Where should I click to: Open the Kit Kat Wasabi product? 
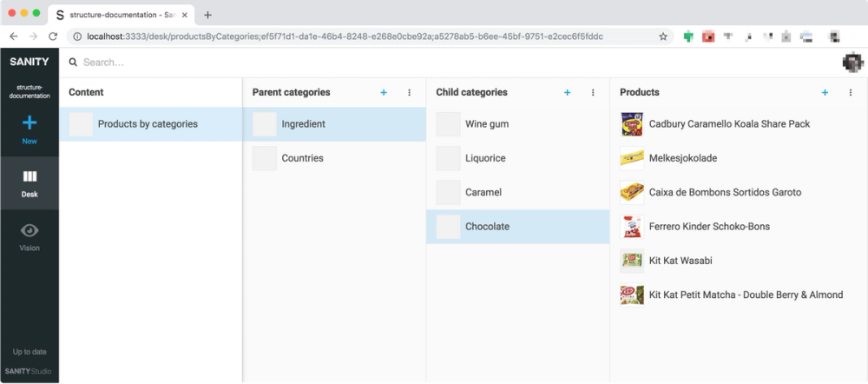739,261
